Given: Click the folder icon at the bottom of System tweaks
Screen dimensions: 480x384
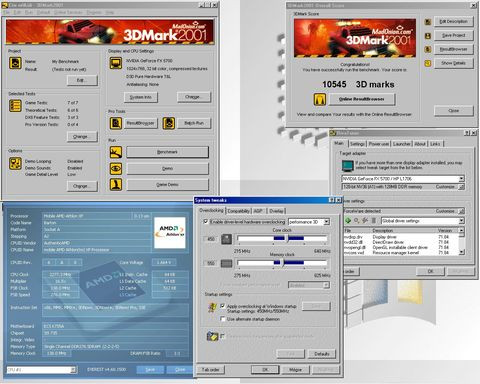Looking at the screenshot, I should (x=212, y=336).
